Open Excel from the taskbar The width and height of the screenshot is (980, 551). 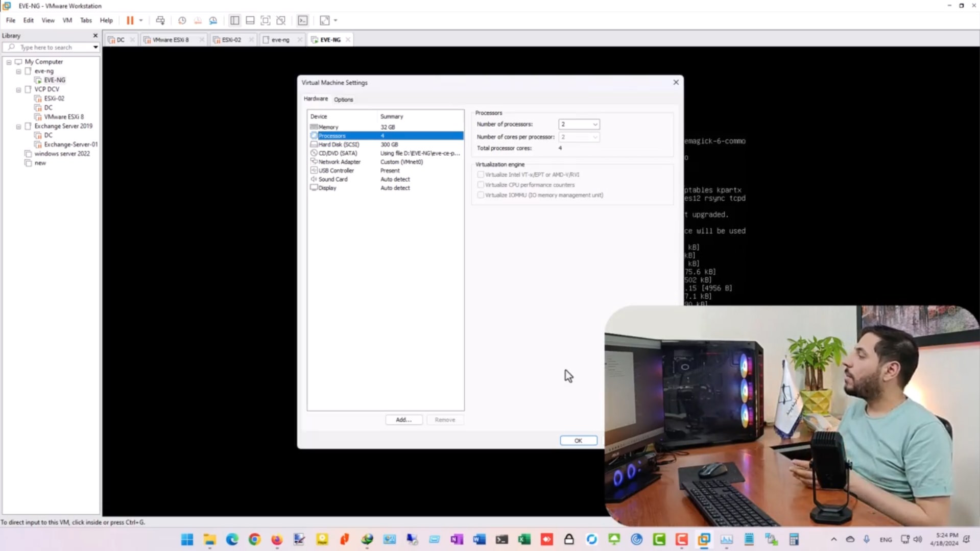click(524, 540)
